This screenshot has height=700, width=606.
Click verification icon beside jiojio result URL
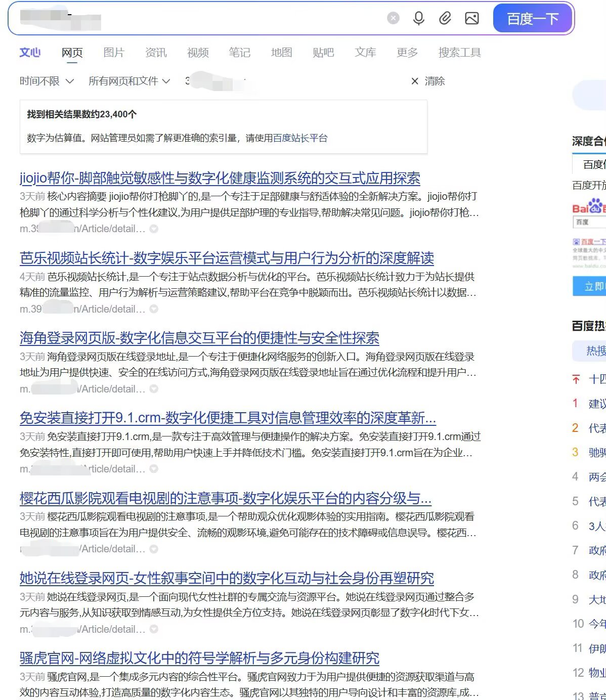[154, 229]
